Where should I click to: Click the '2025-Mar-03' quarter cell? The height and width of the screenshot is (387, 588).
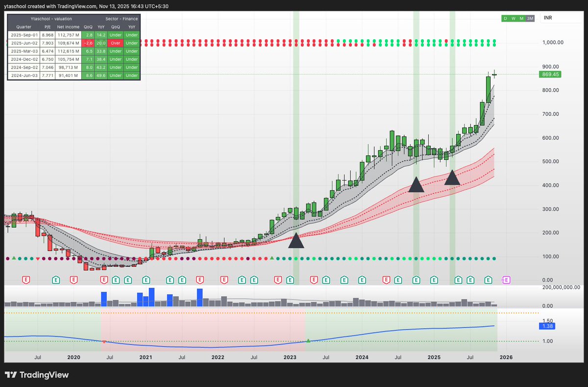[x=24, y=51]
